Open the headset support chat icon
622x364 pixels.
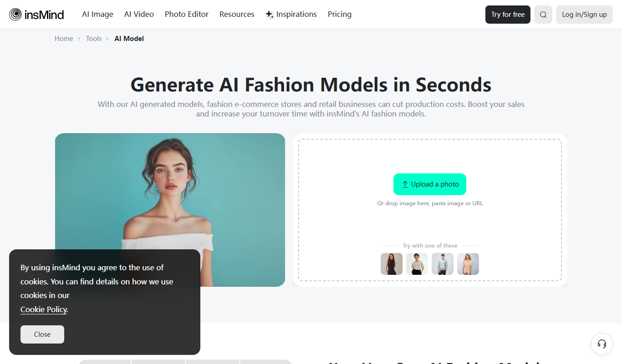(x=602, y=344)
